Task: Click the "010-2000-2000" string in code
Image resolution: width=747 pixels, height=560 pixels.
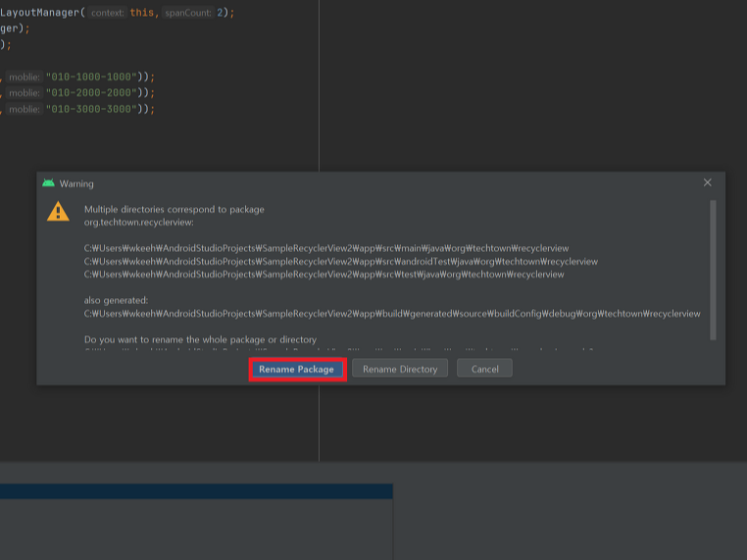Action: (91, 93)
